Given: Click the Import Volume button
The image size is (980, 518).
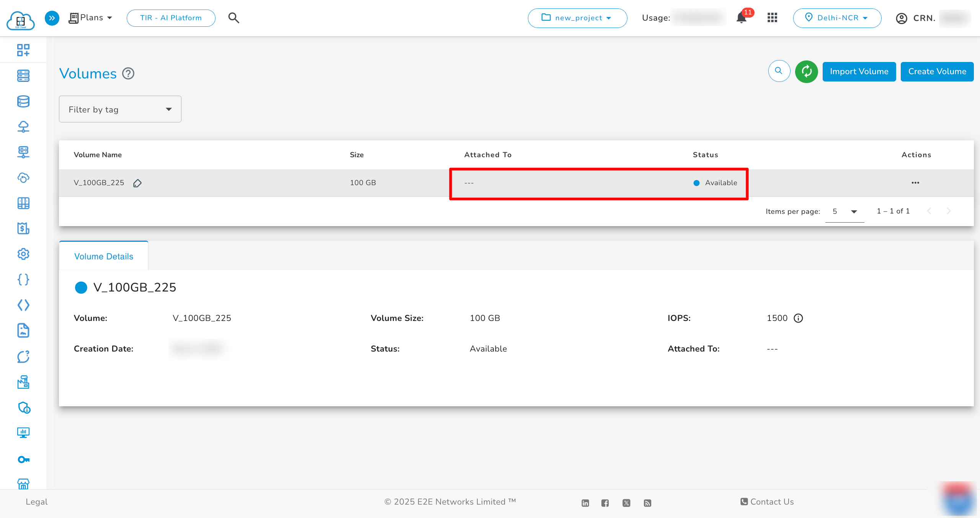Looking at the screenshot, I should (x=859, y=72).
